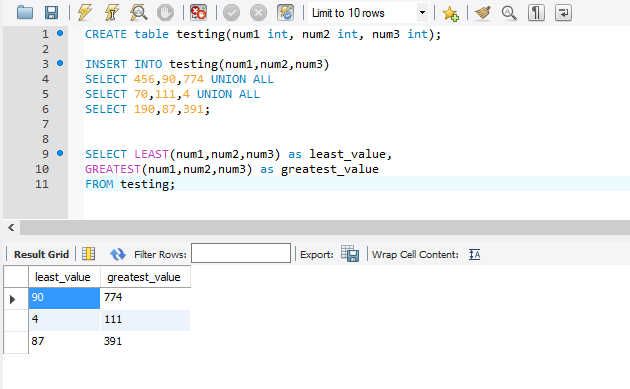Click greatest_value column header
630x389 pixels.
(x=145, y=277)
